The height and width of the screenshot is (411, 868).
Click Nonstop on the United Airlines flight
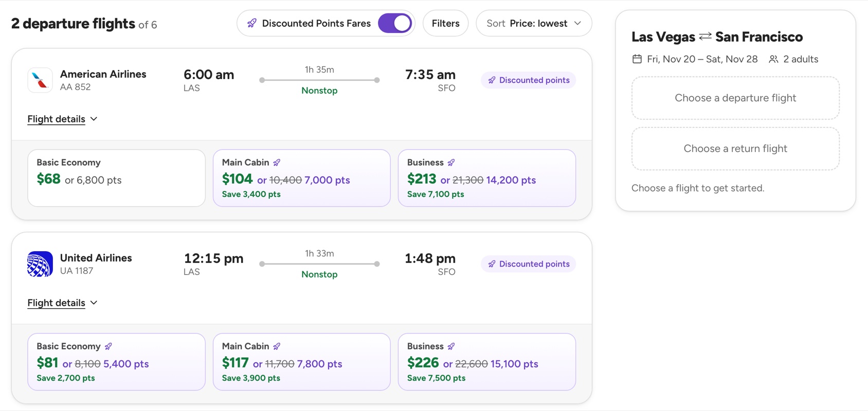pyautogui.click(x=319, y=275)
